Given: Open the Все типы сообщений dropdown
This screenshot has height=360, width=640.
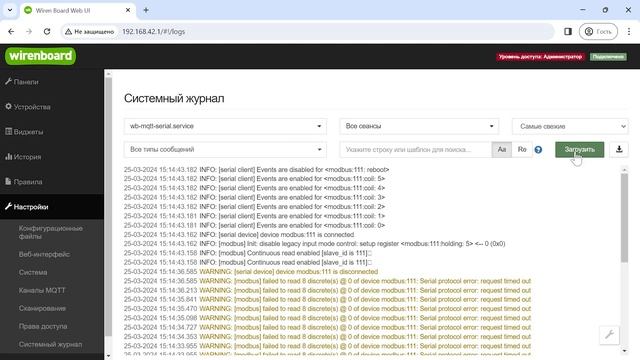Looking at the screenshot, I should tap(225, 149).
